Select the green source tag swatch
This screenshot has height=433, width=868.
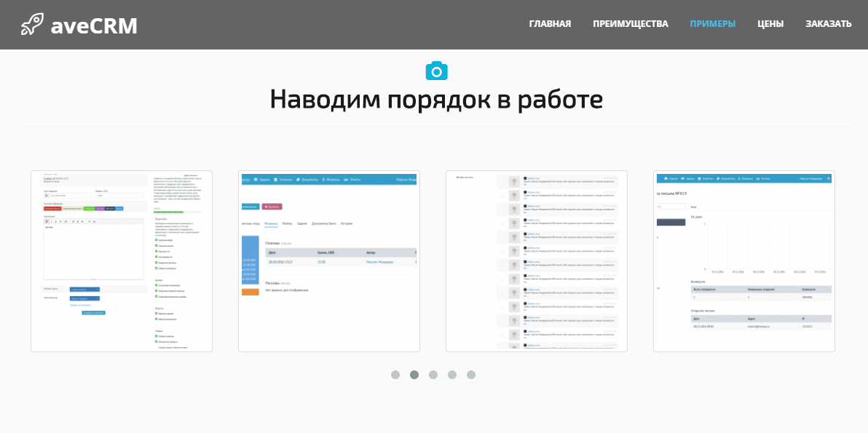[x=89, y=208]
